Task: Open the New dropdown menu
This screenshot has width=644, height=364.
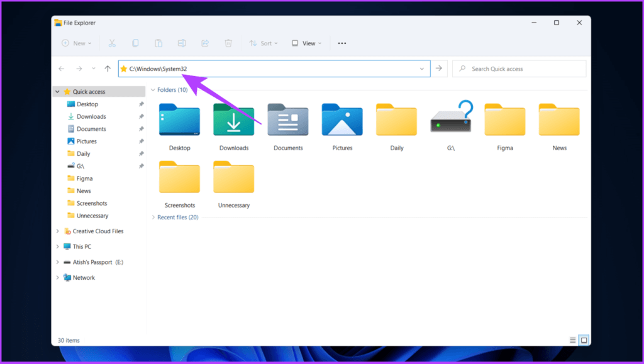Action: 77,43
